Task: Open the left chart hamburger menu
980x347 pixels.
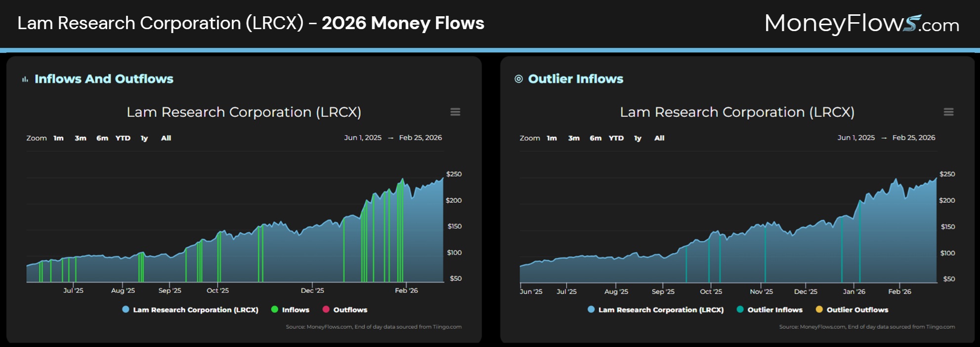Action: tap(455, 112)
